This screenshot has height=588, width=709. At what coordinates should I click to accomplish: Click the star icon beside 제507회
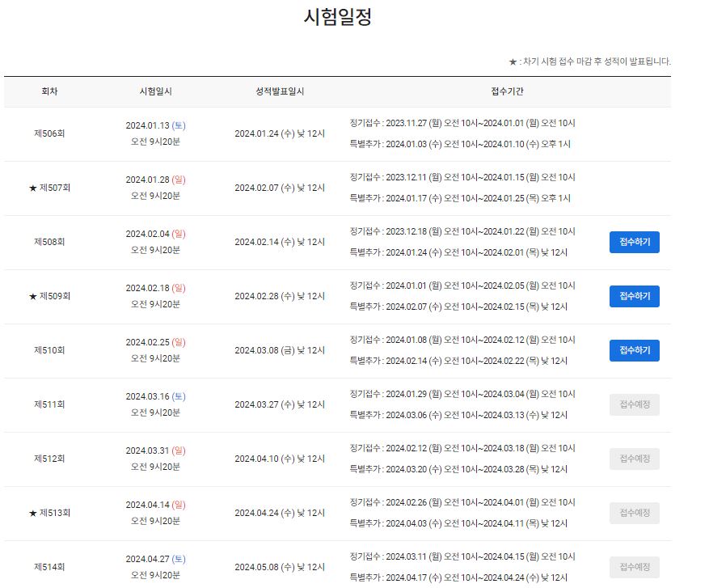click(x=33, y=188)
